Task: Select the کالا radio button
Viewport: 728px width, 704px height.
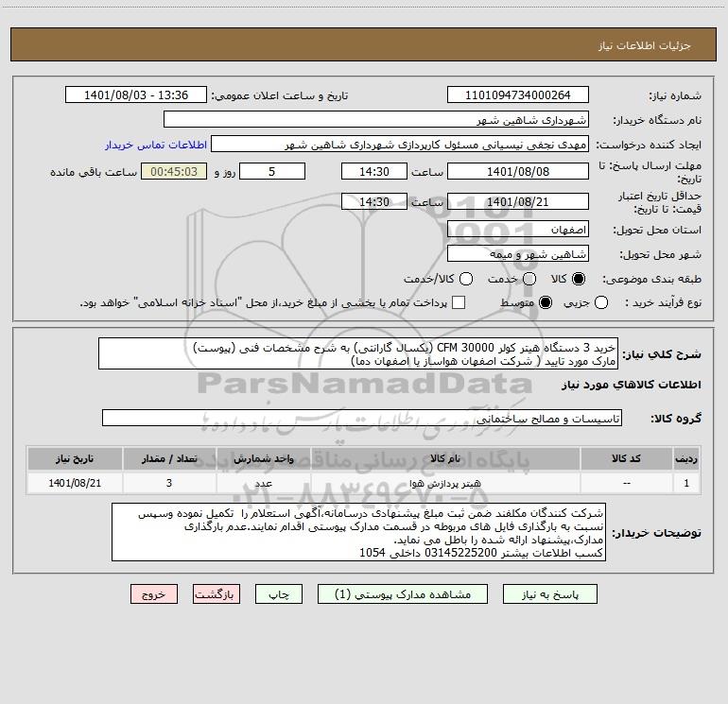Action: click(579, 279)
